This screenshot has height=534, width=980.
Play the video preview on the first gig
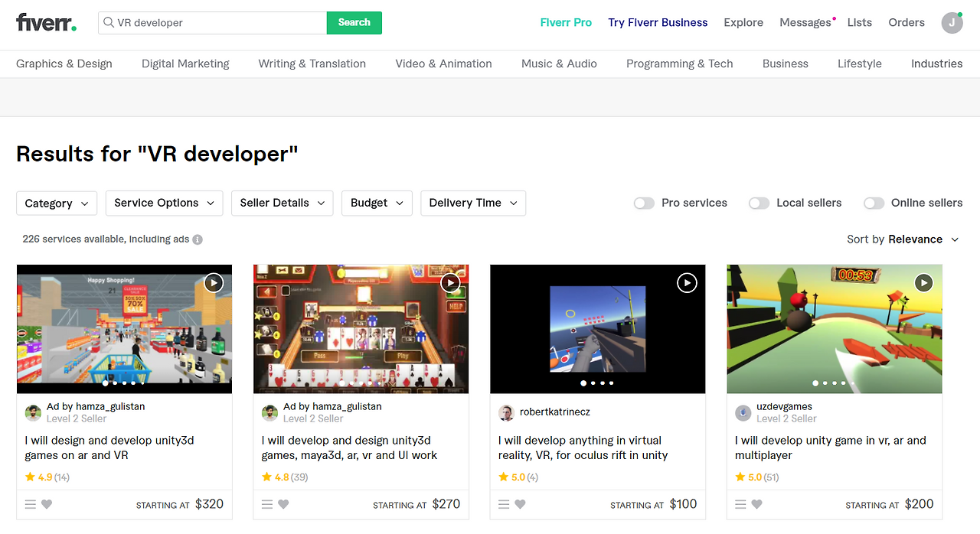(x=213, y=282)
